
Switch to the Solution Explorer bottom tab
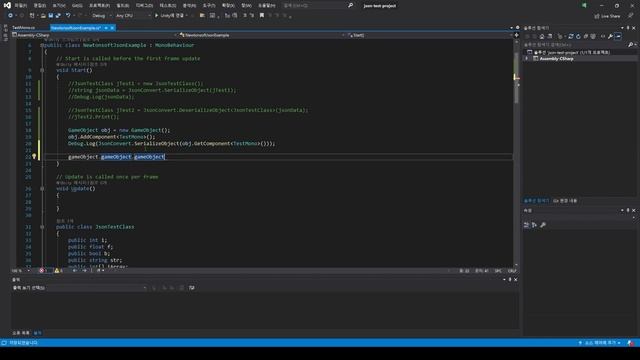click(x=537, y=201)
